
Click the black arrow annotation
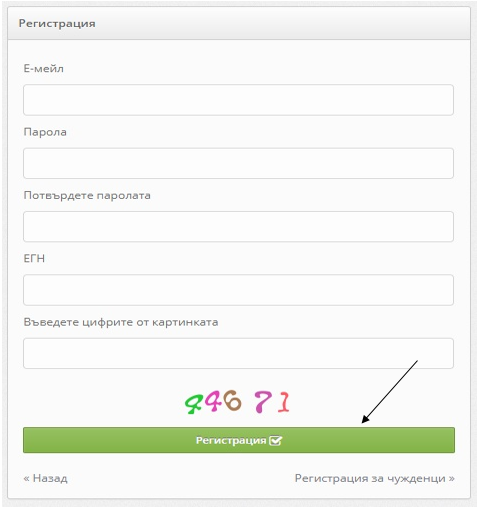click(390, 392)
